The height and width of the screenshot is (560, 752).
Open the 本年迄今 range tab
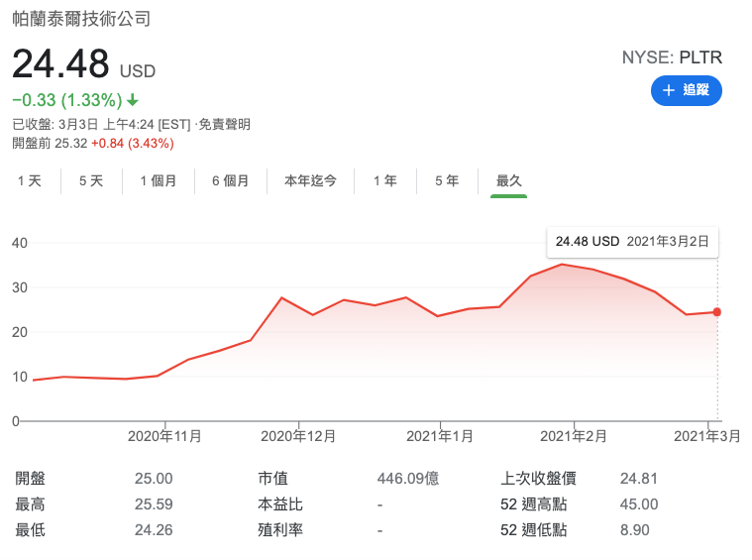[x=310, y=181]
